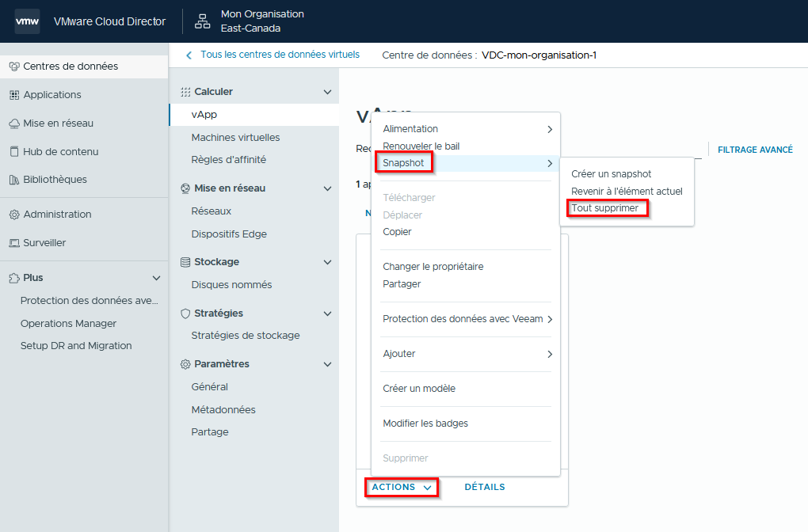Screen dimensions: 808x532
Task: Collapse the Paramètres section chevron
Action: [x=327, y=364]
